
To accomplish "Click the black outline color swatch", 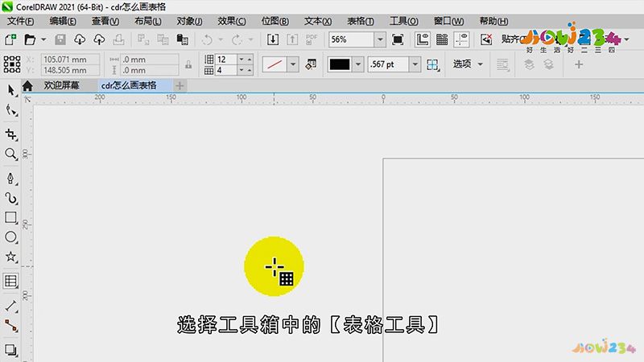I will pos(340,64).
